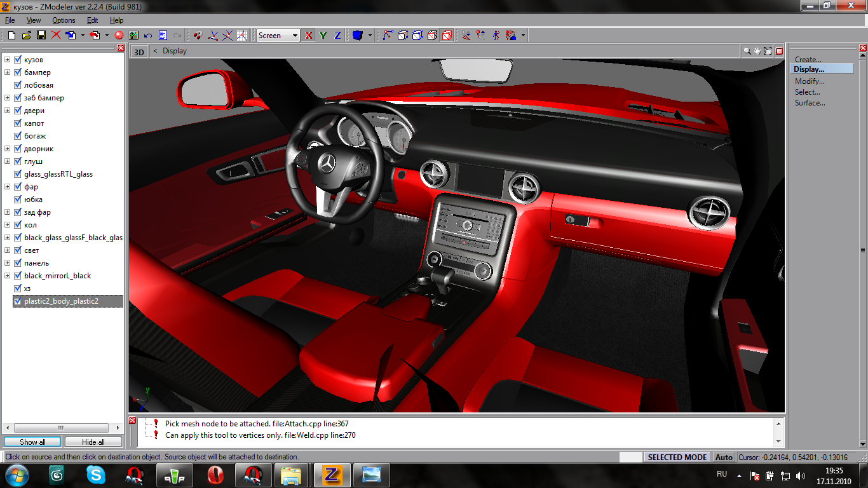Expand the кузов tree node
Viewport: 868px width, 488px height.
[x=8, y=60]
